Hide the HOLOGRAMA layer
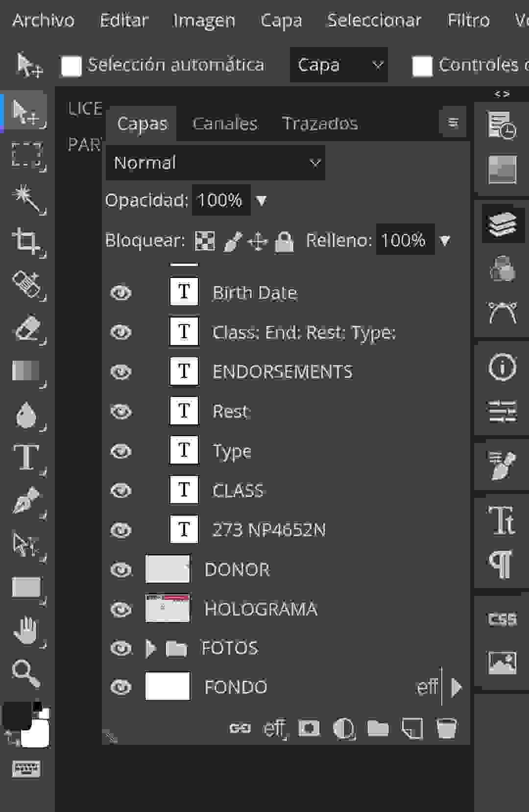The image size is (529, 812). coord(121,610)
